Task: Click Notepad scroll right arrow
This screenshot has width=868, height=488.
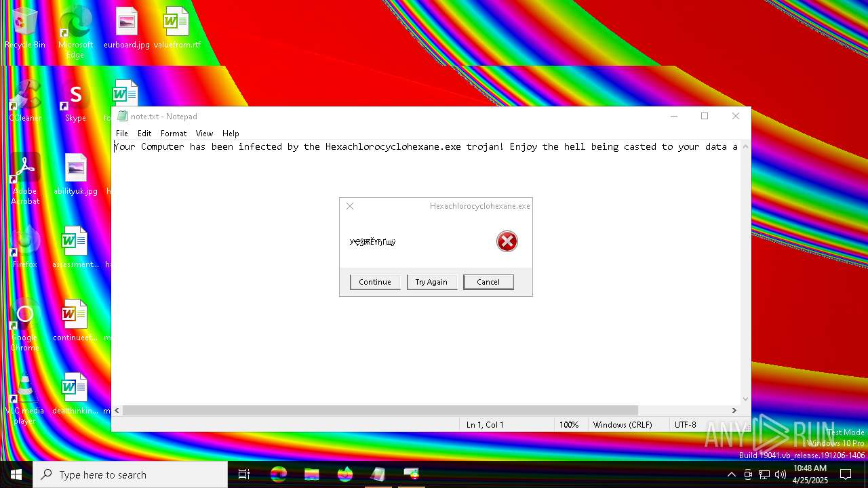Action: [734, 410]
